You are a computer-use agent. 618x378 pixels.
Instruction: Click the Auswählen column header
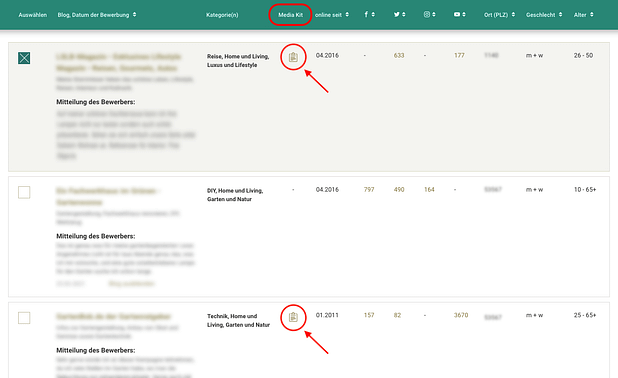[33, 15]
